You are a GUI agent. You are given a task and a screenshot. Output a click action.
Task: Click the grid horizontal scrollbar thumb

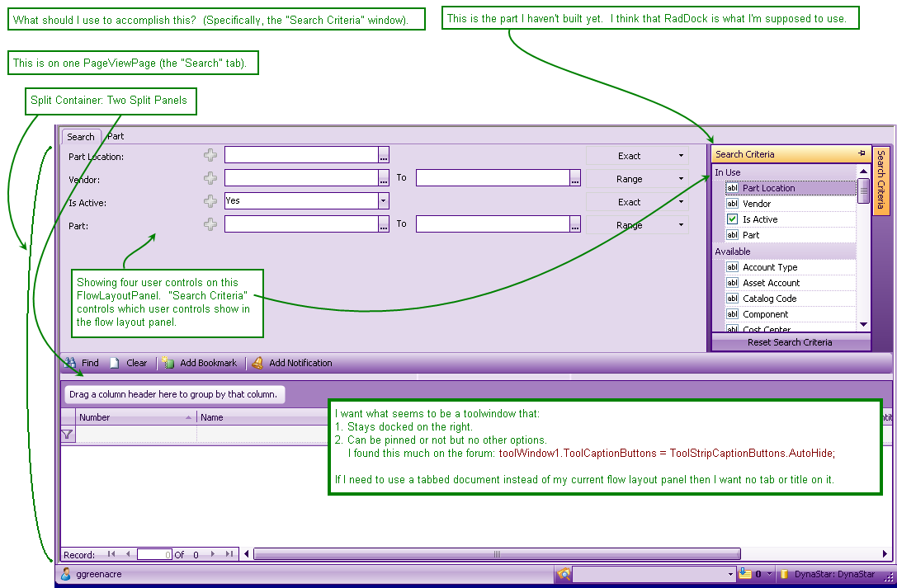[x=497, y=553]
